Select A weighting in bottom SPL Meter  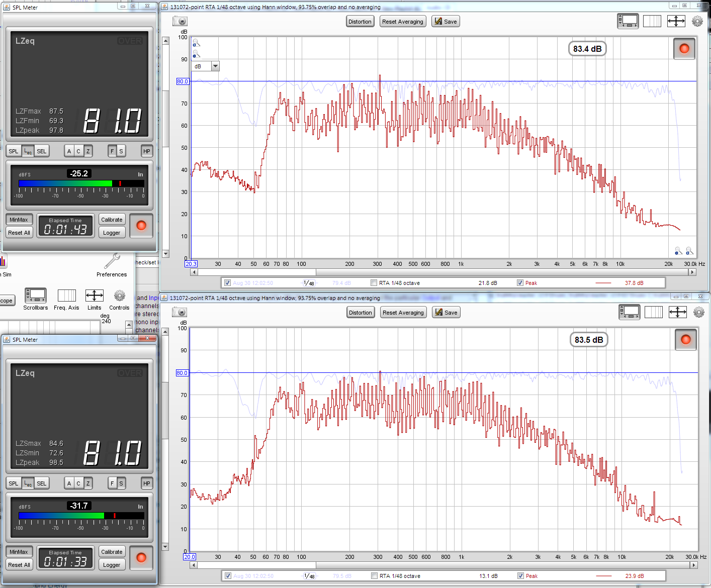click(69, 483)
